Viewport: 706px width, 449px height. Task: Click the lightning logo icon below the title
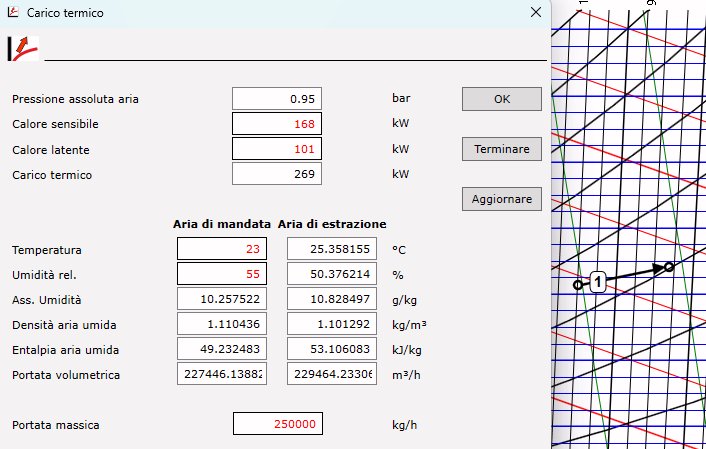coord(22,48)
